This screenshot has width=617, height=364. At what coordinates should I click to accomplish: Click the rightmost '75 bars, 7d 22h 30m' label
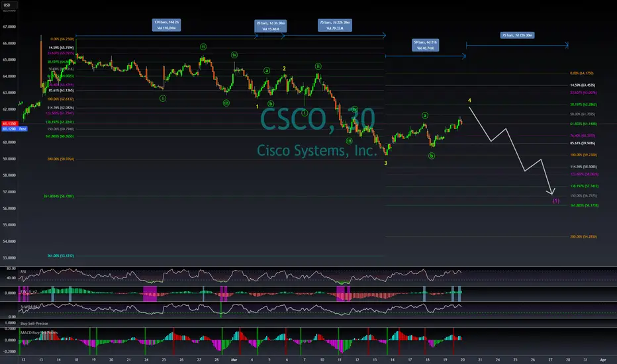tap(517, 36)
